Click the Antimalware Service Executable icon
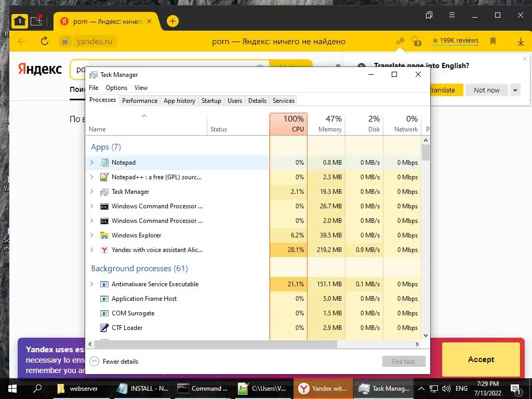This screenshot has height=399, width=532. (x=104, y=284)
